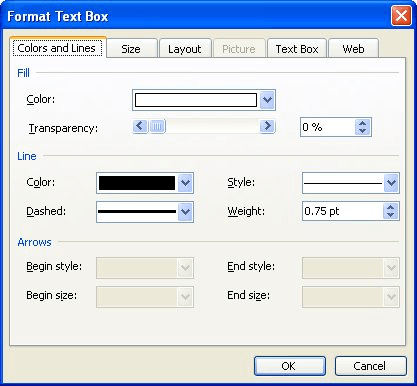Decrease line Weight using down arrow
The width and height of the screenshot is (417, 386).
[391, 215]
